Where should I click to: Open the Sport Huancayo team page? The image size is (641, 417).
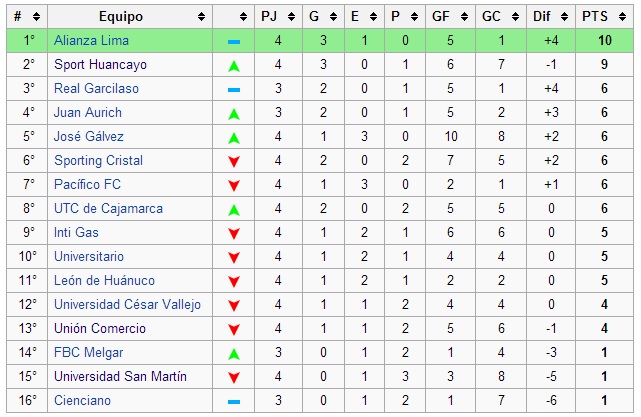point(100,65)
